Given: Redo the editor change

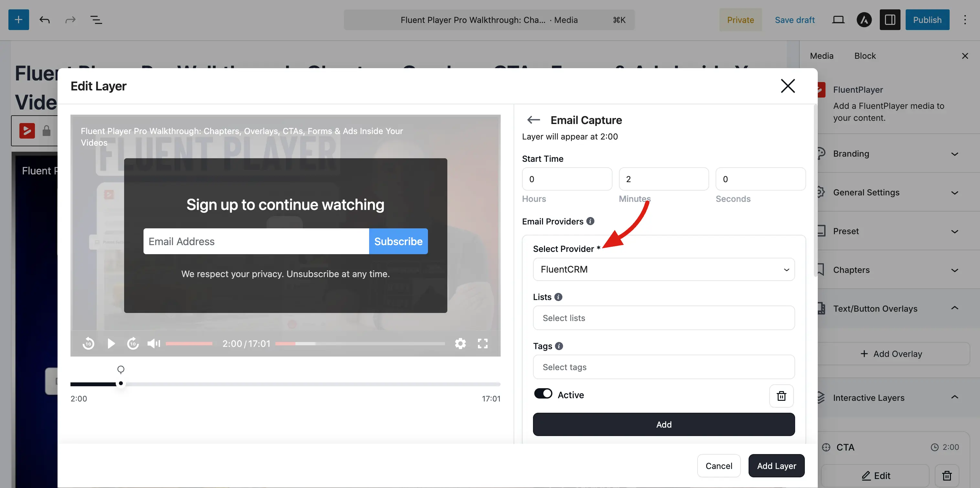Looking at the screenshot, I should click(x=70, y=20).
